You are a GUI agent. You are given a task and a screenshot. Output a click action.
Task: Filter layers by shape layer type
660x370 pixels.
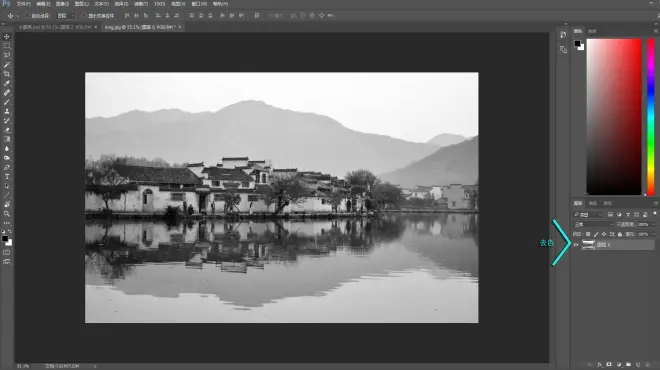coord(636,215)
